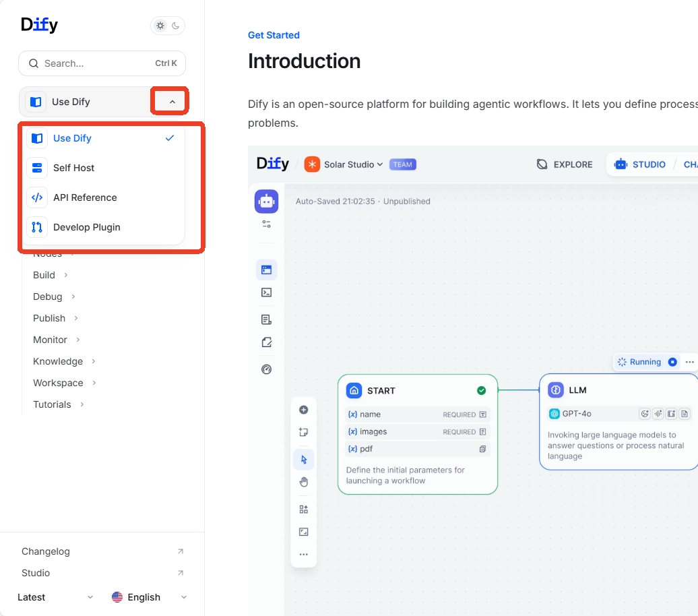
Task: Switch to light theme sun icon
Action: [x=160, y=26]
